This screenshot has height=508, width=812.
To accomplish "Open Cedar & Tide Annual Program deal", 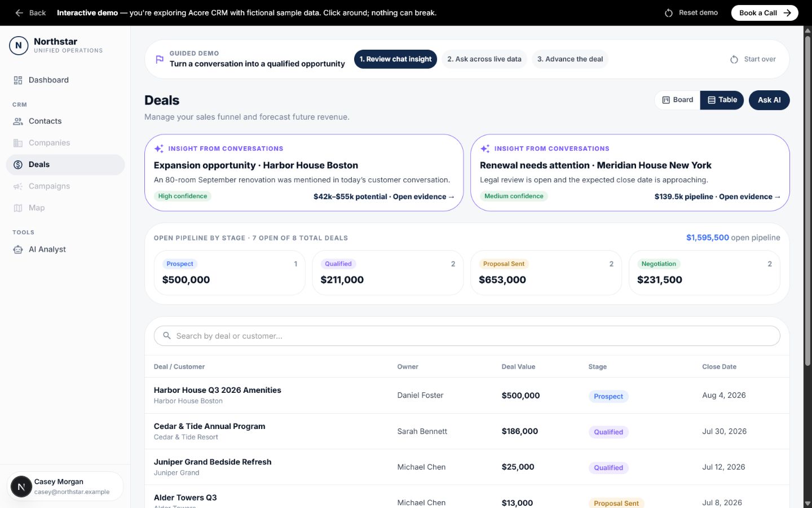I will pos(209,426).
